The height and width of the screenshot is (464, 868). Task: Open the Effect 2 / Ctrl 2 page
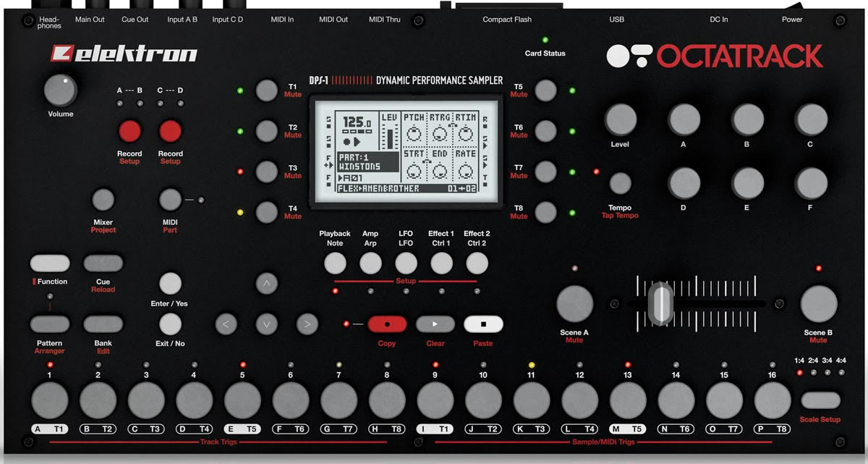pos(477,263)
